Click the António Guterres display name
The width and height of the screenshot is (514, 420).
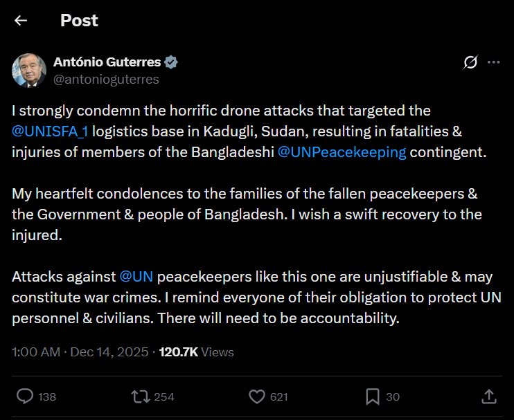[107, 62]
